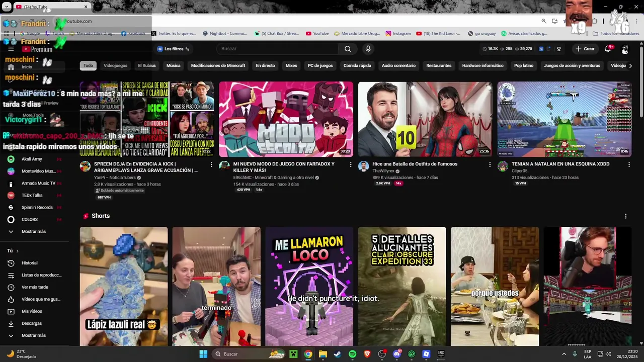The width and height of the screenshot is (644, 362).
Task: Open the Shorts section three-dot menu
Action: (626, 216)
